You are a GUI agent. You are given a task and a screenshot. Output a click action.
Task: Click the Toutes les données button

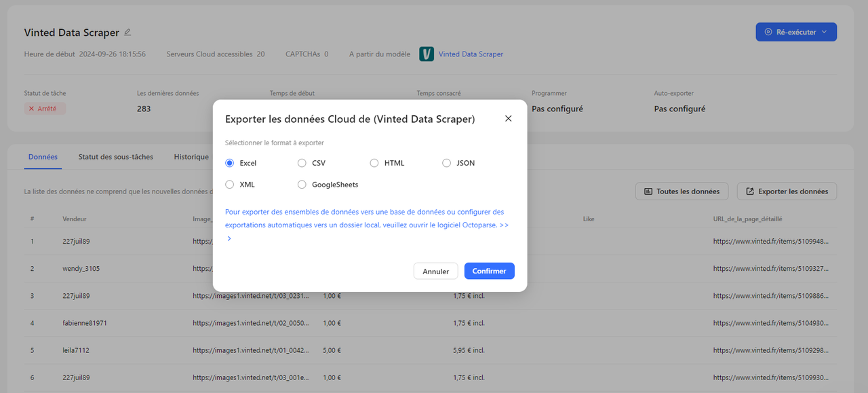coord(682,191)
